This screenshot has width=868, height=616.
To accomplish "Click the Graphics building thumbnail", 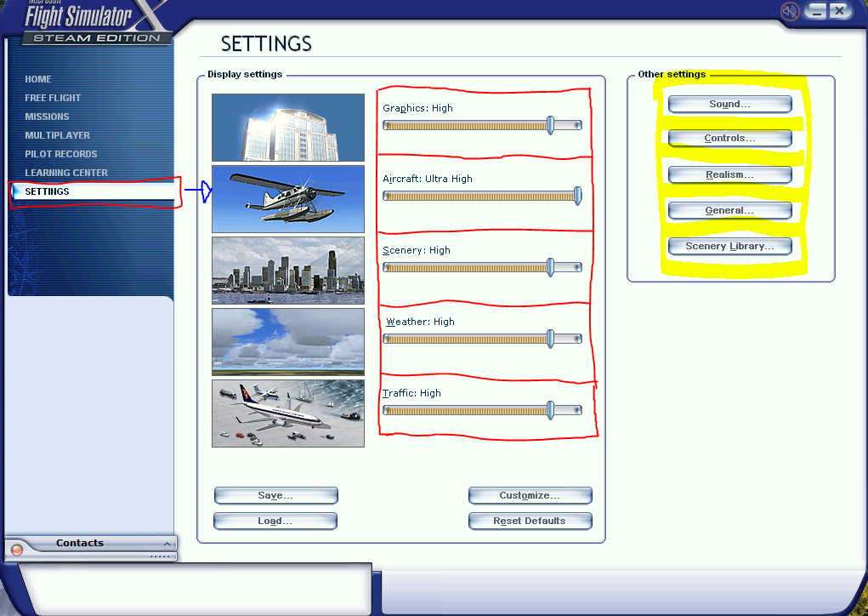I will 288,128.
